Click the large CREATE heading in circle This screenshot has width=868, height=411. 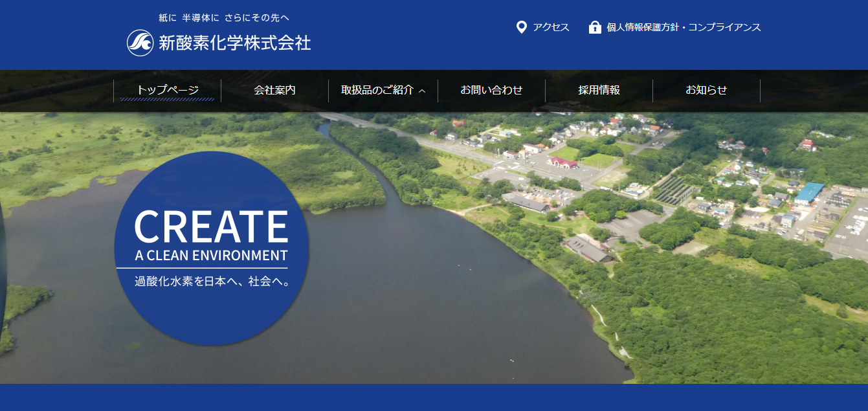(x=211, y=226)
